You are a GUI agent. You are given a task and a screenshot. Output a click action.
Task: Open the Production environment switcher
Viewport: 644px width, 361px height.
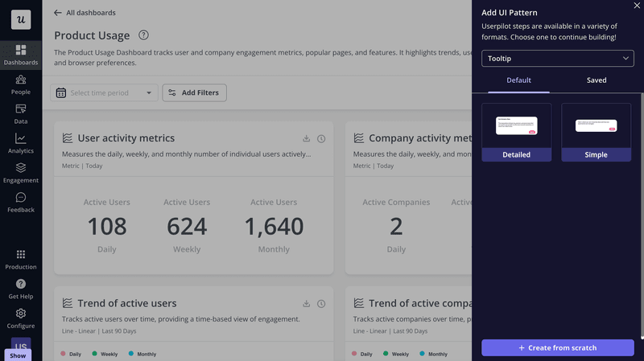click(21, 259)
